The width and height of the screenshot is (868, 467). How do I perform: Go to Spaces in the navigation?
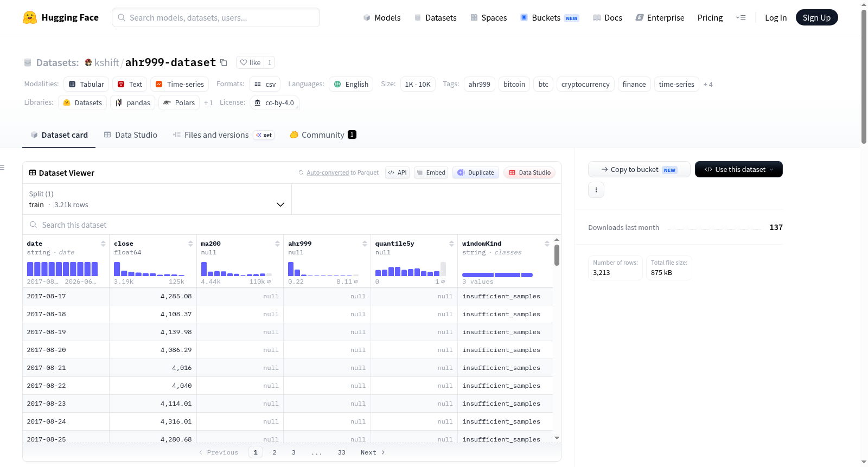click(x=489, y=18)
